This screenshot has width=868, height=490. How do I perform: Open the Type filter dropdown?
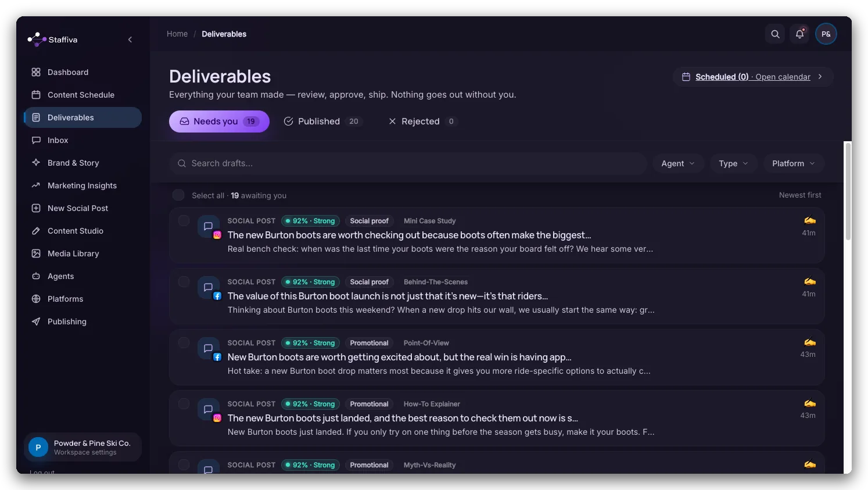[x=733, y=163]
